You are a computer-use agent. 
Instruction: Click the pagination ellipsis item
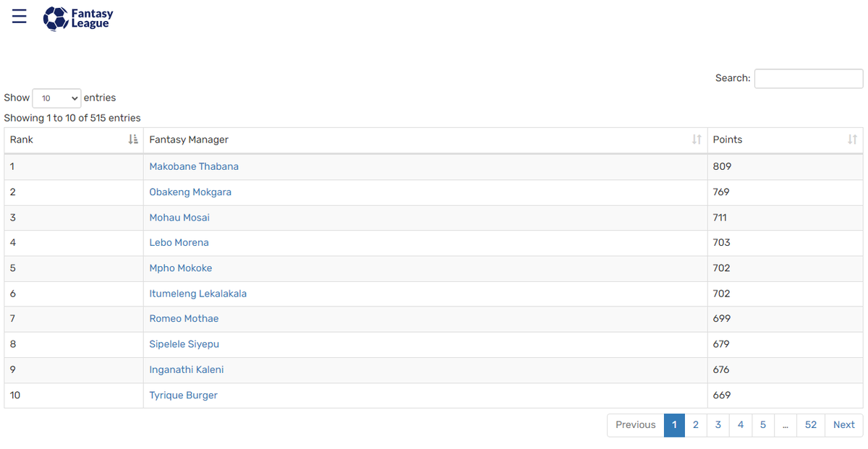(786, 425)
